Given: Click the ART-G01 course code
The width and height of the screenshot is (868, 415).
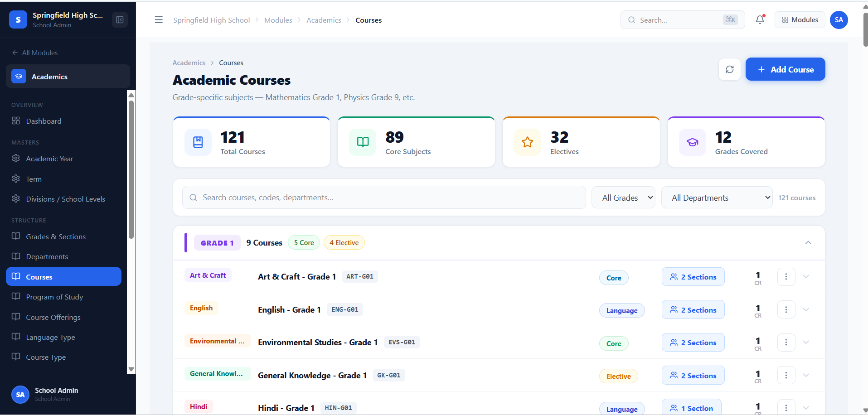Looking at the screenshot, I should (360, 276).
